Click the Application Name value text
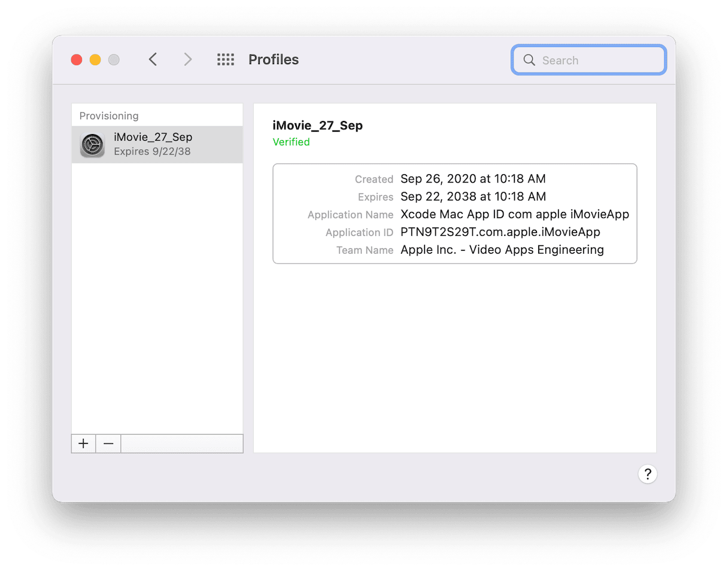728x571 pixels. [x=514, y=214]
